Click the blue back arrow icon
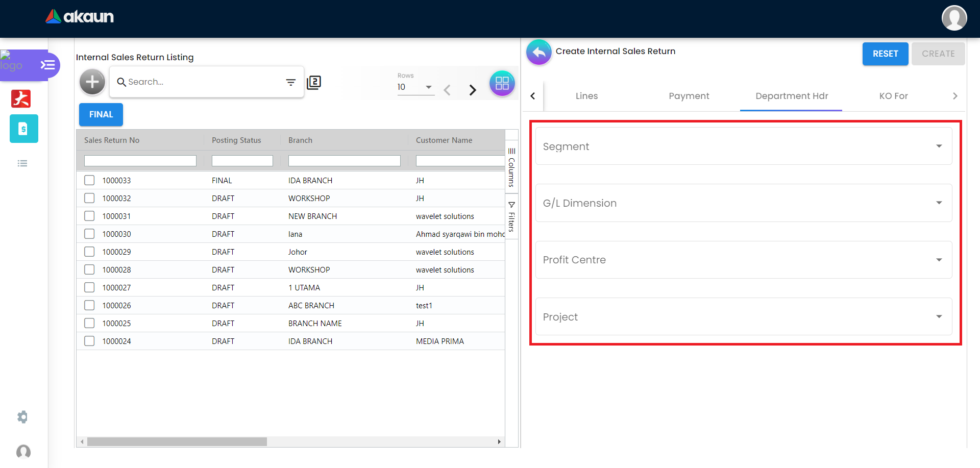The width and height of the screenshot is (980, 468). [x=539, y=52]
